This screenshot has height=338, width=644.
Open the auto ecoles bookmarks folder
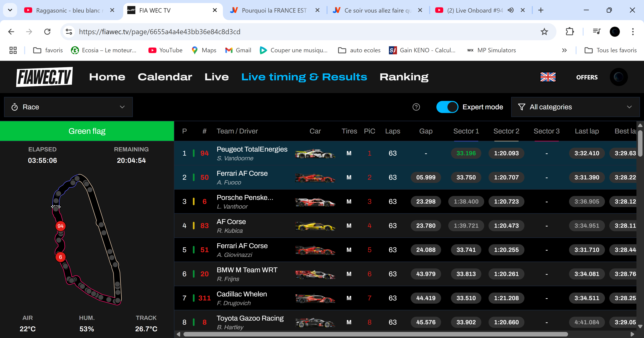point(359,50)
